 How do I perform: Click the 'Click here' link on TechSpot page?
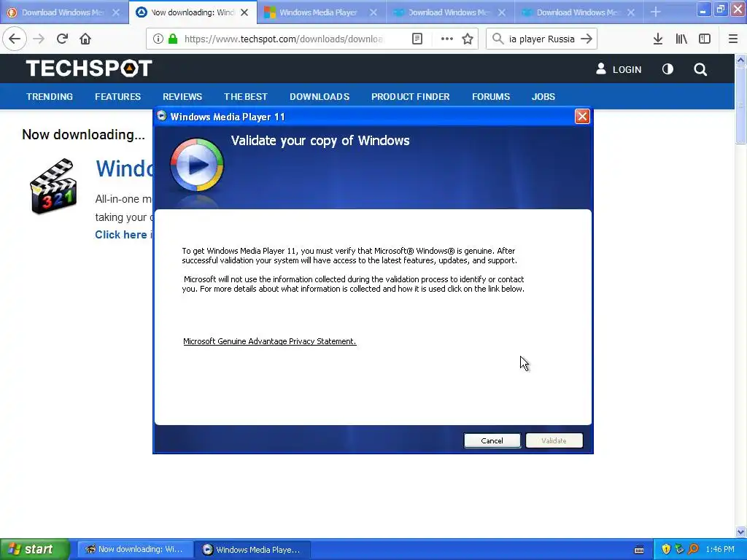(121, 234)
